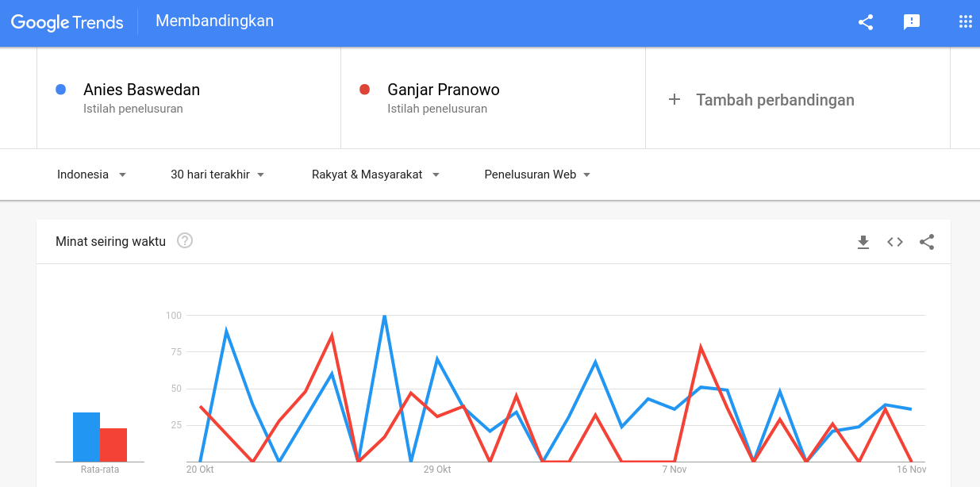Share the Minat seiring waktu chart

coord(927,242)
